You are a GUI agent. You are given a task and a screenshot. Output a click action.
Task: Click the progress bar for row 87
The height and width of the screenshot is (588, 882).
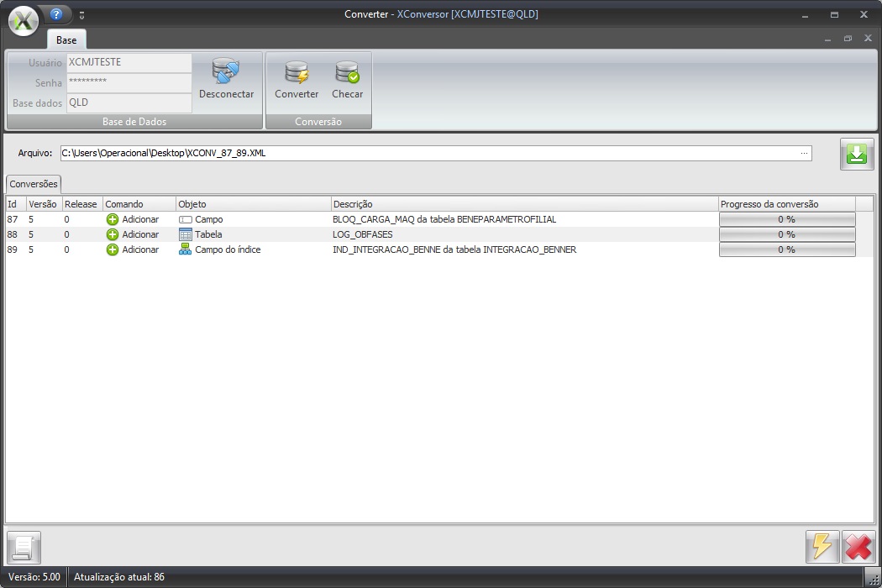coord(786,219)
